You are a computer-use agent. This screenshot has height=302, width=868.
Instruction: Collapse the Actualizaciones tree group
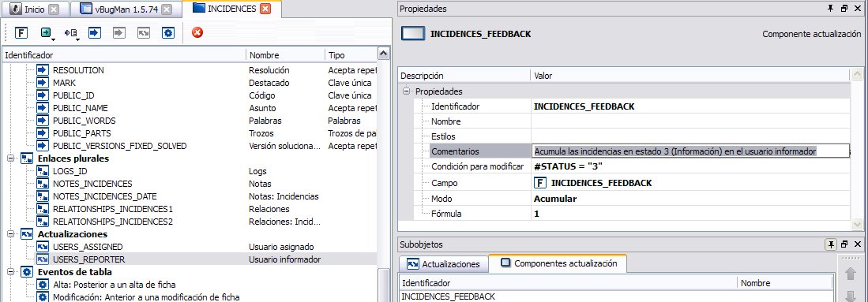pyautogui.click(x=10, y=234)
